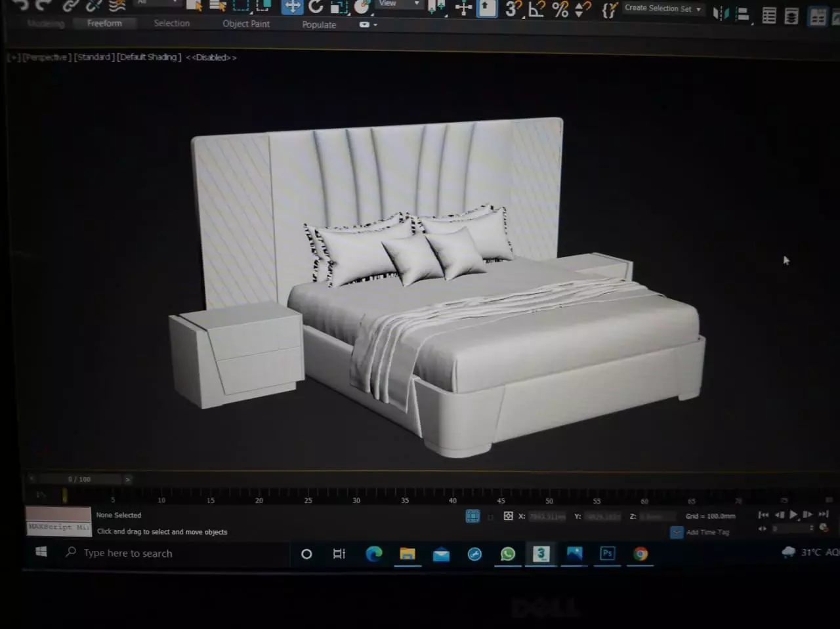Image resolution: width=840 pixels, height=629 pixels.
Task: Toggle the Spinner Snap button
Action: (x=583, y=9)
